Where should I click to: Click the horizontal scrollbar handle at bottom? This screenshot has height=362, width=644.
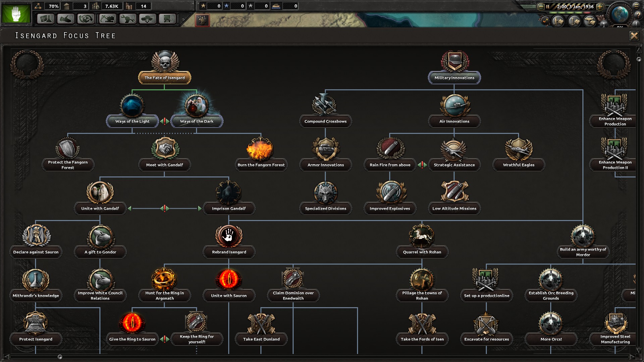[x=60, y=357]
